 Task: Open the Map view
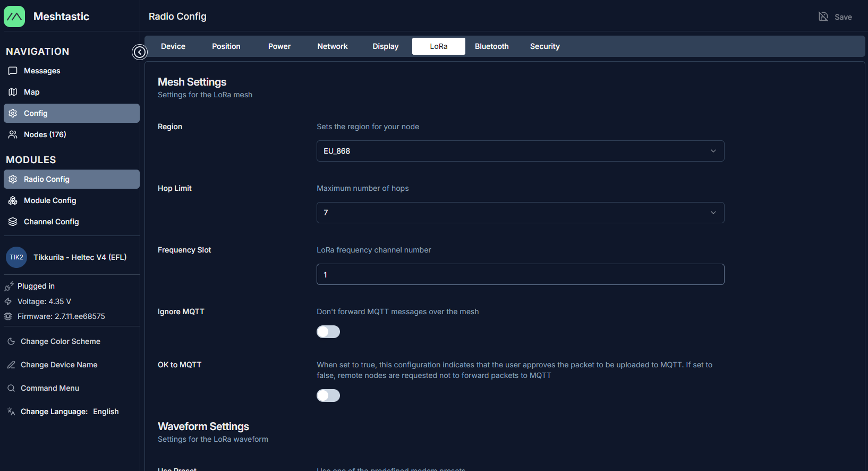click(31, 92)
